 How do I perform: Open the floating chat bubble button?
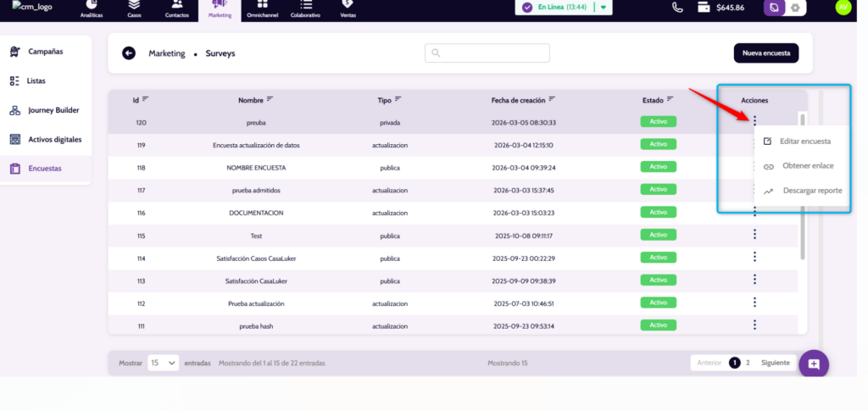(813, 364)
